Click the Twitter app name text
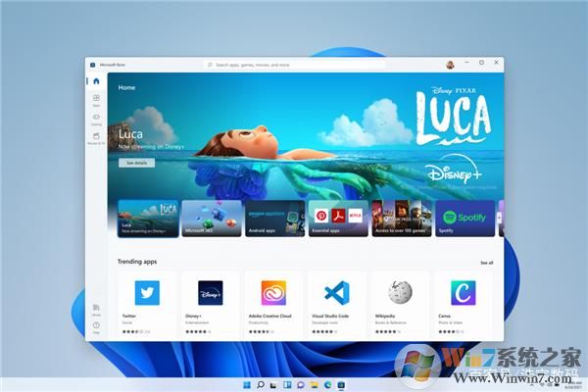 tap(129, 316)
